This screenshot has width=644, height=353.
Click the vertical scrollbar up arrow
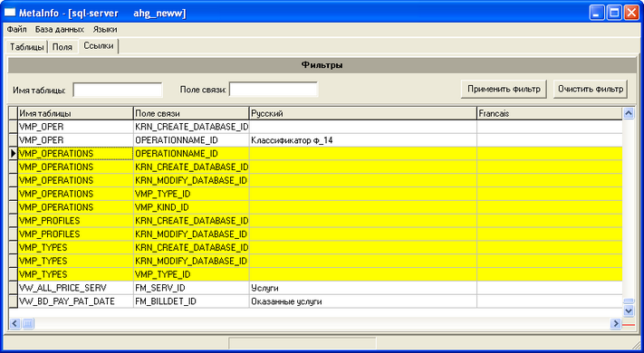(x=629, y=113)
